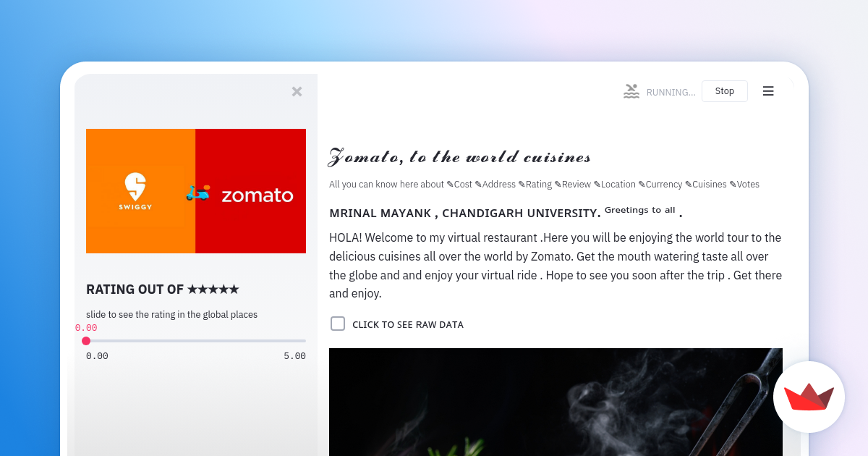Open the Streamlit hamburger menu

[768, 90]
